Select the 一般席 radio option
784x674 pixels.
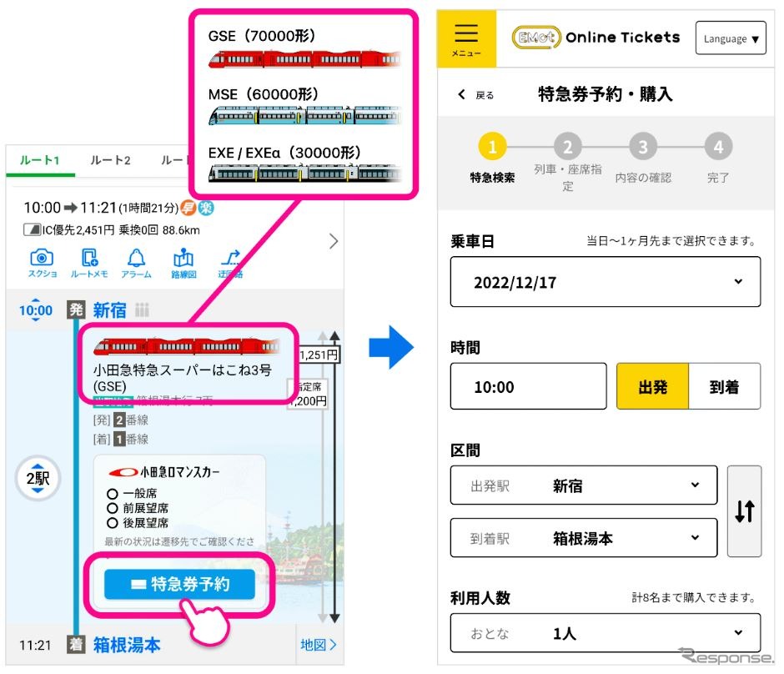(113, 494)
